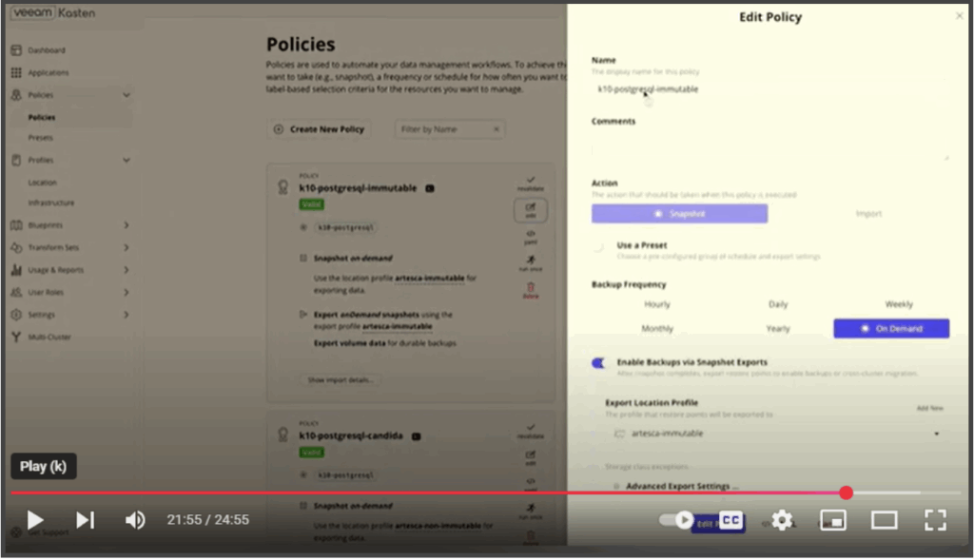Select Hourly backup frequency

click(656, 304)
